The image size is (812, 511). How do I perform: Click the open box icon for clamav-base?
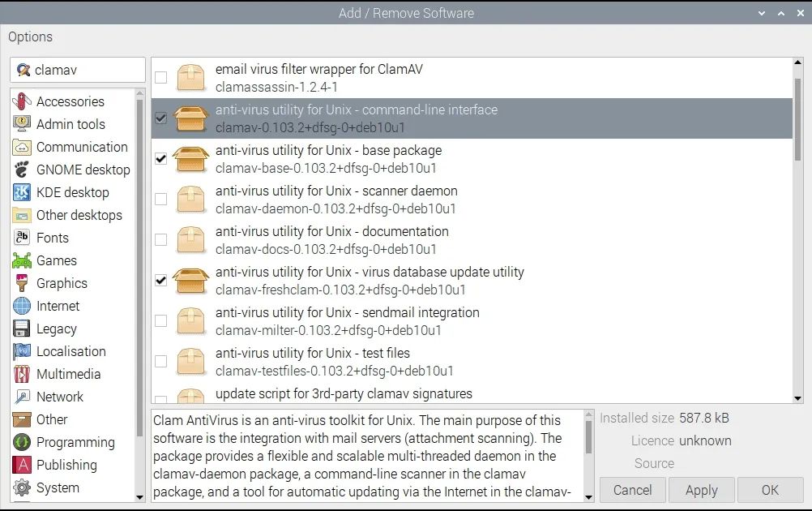pyautogui.click(x=191, y=159)
